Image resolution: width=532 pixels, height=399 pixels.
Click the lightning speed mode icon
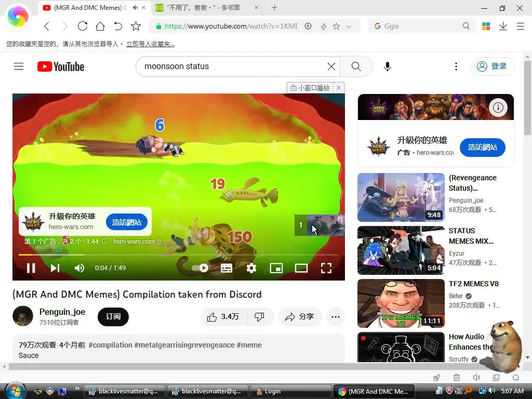[323, 26]
